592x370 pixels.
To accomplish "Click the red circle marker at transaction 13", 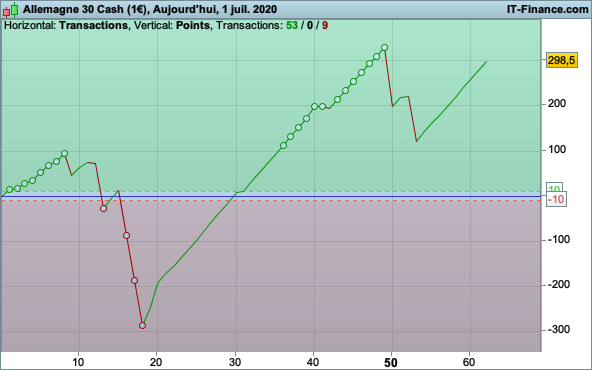I will pyautogui.click(x=103, y=208).
